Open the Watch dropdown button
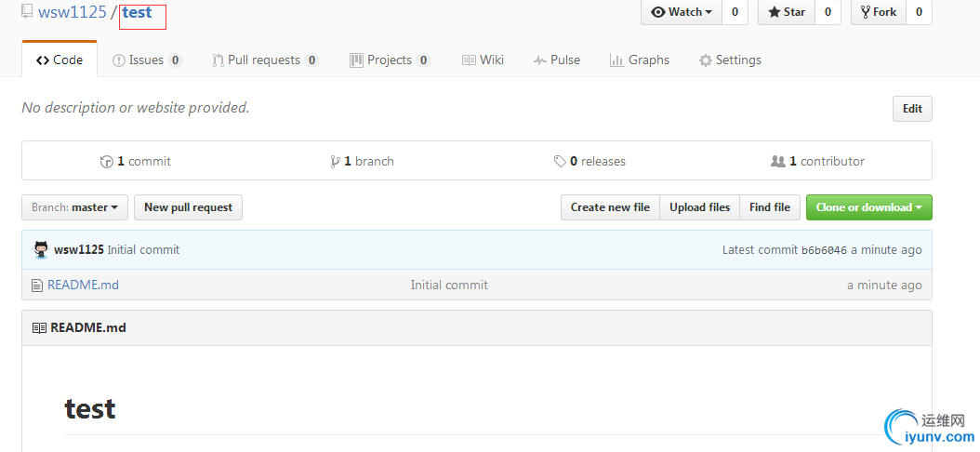Image resolution: width=980 pixels, height=452 pixels. pyautogui.click(x=682, y=12)
